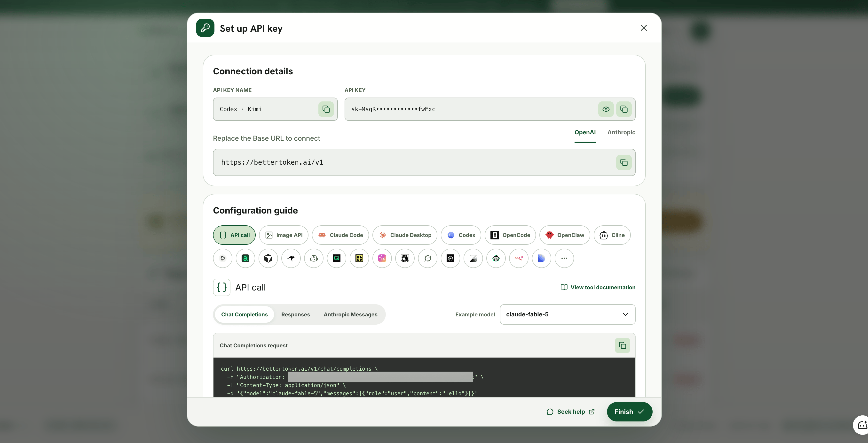Select the kangaroo Roo Code icon
The width and height of the screenshot is (868, 443).
click(291, 258)
